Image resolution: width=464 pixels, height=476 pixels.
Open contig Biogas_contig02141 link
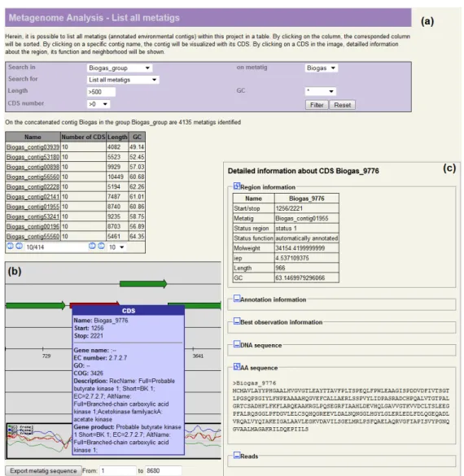33,197
